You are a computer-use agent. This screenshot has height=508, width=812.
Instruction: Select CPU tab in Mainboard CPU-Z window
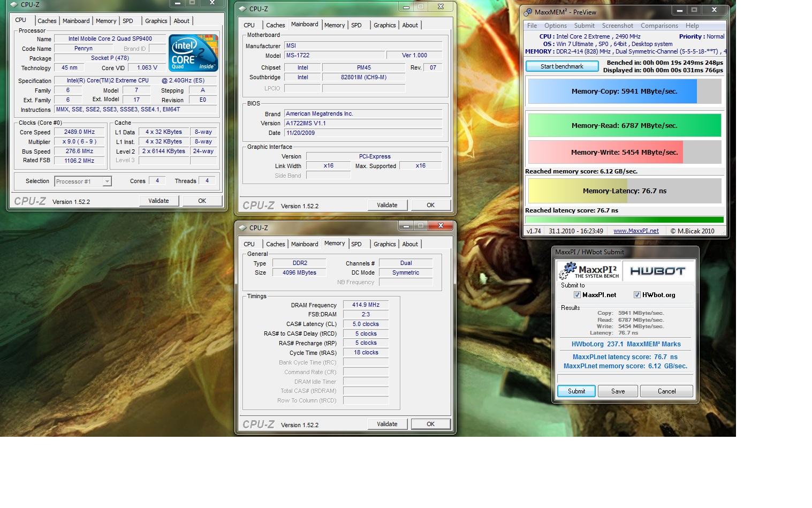tap(249, 25)
